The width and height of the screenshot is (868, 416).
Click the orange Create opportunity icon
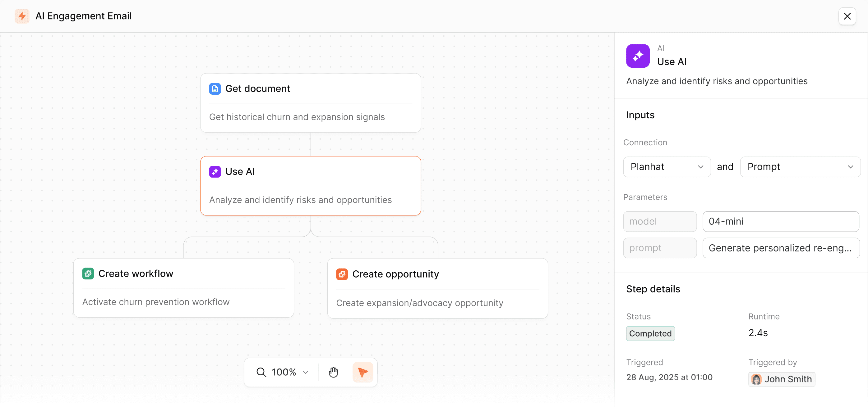[x=342, y=274]
